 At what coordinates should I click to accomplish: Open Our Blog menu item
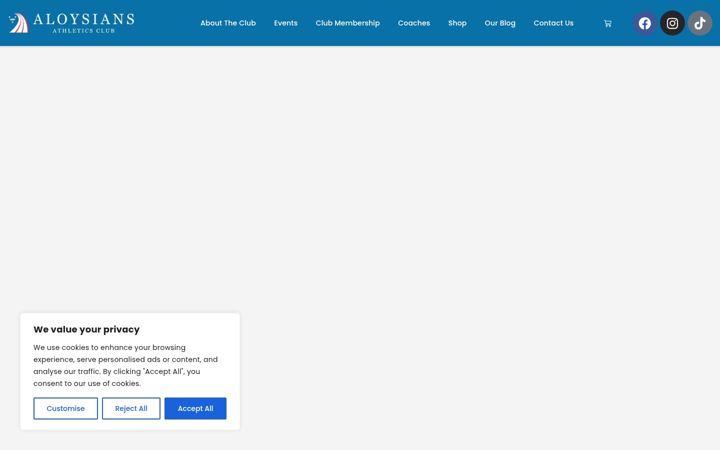(x=500, y=23)
